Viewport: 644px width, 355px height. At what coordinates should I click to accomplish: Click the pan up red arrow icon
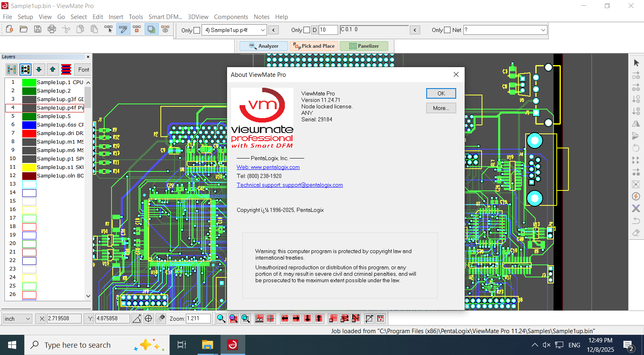[319, 319]
